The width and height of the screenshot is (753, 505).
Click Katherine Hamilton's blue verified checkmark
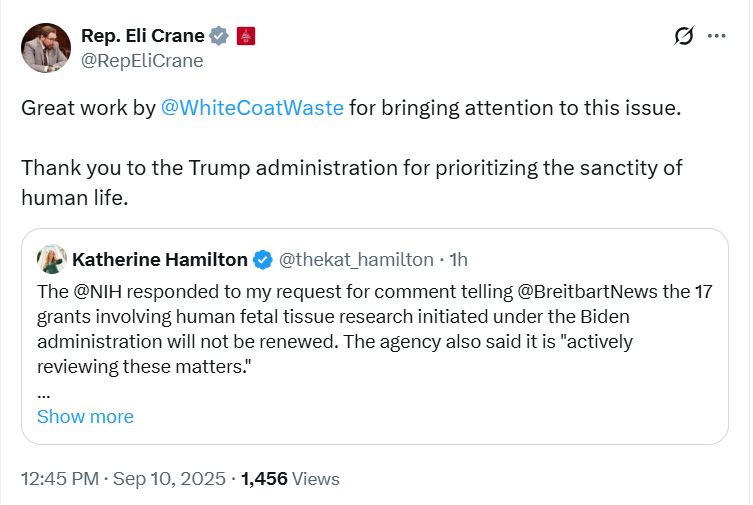point(262,260)
